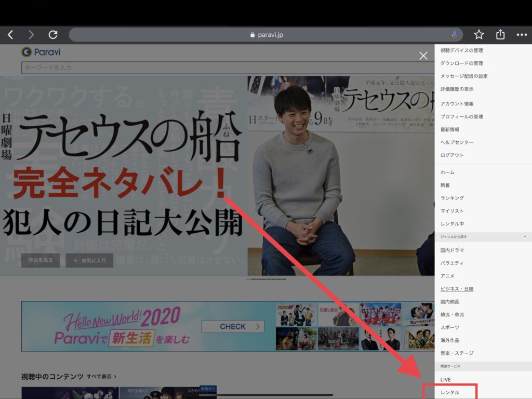The height and width of the screenshot is (399, 532).
Task: Open マイリスト in side menu
Action: 451,211
